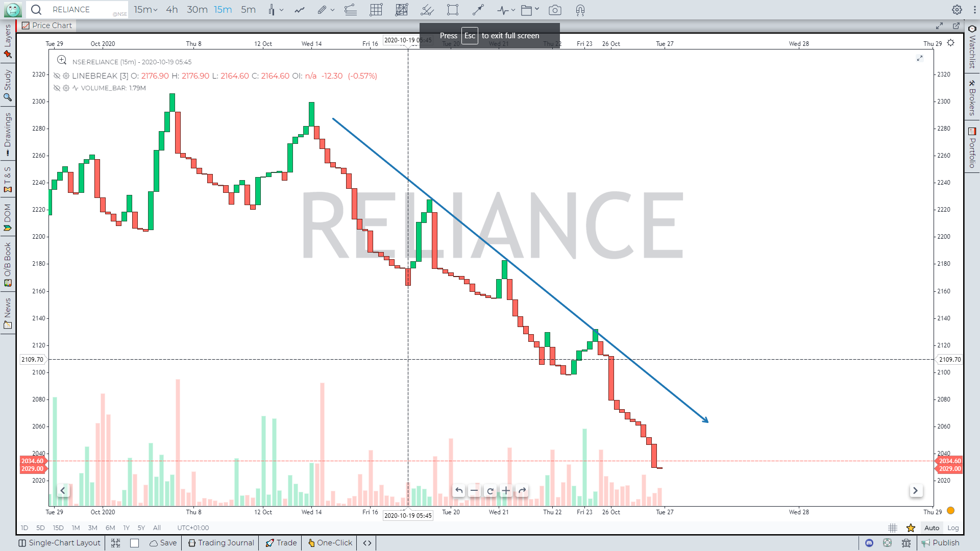This screenshot has height=551, width=980.
Task: Toggle the magnet snap icon
Action: (580, 10)
